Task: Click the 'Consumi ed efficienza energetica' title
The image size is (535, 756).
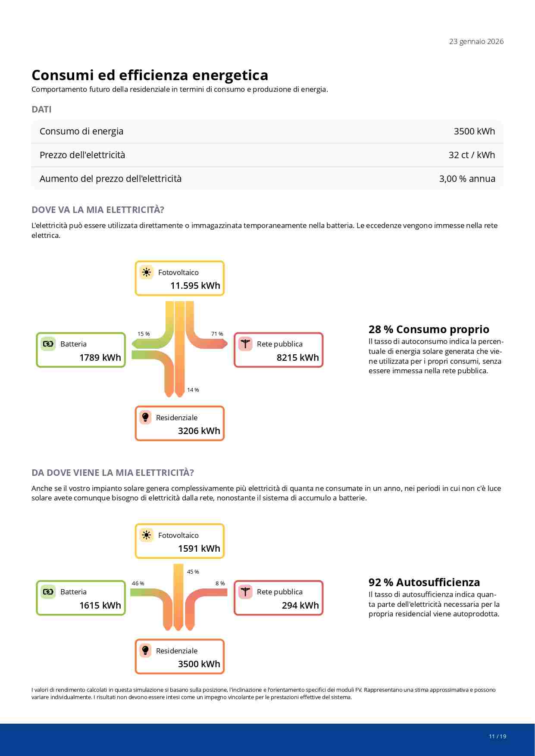Action: (x=150, y=75)
